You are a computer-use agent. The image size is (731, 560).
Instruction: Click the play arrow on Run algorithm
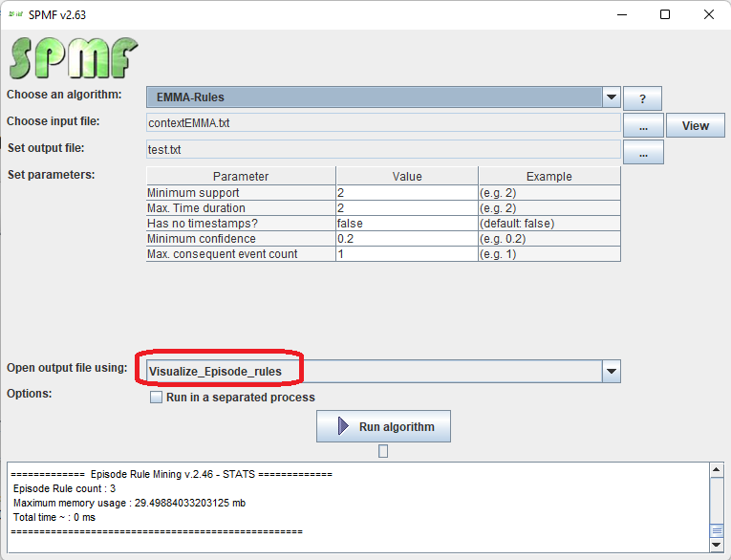pos(343,427)
